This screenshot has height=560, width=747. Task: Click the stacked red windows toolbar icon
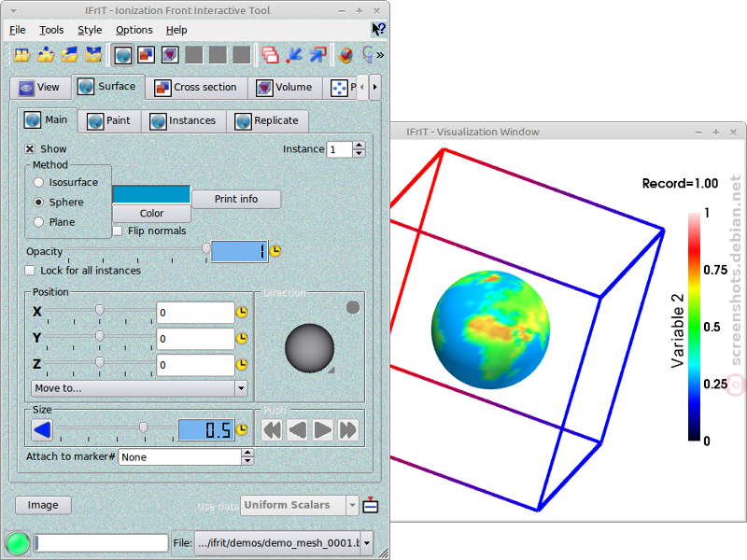pos(270,55)
